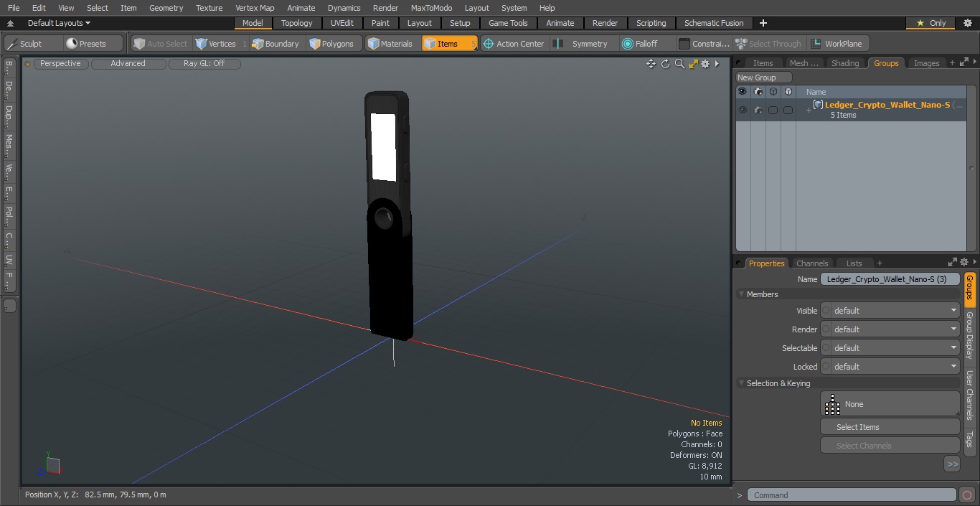Switch to the Shading panel tab

(x=845, y=63)
